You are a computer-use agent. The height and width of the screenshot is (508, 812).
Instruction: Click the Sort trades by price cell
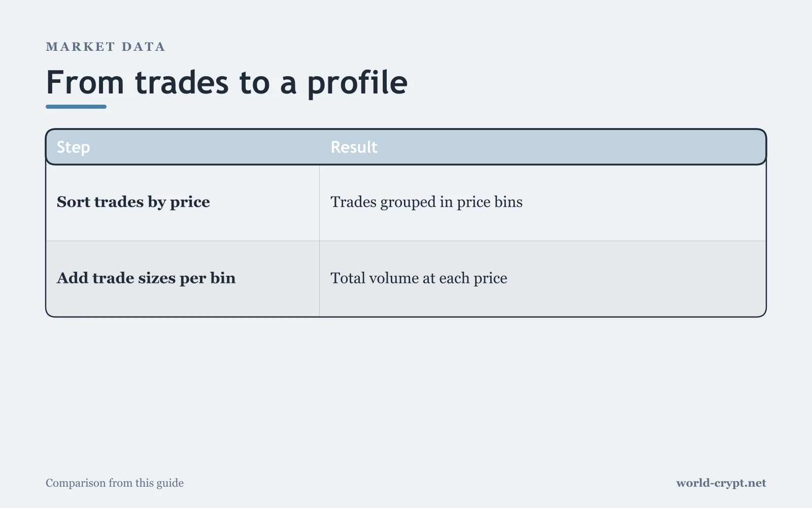click(x=183, y=203)
